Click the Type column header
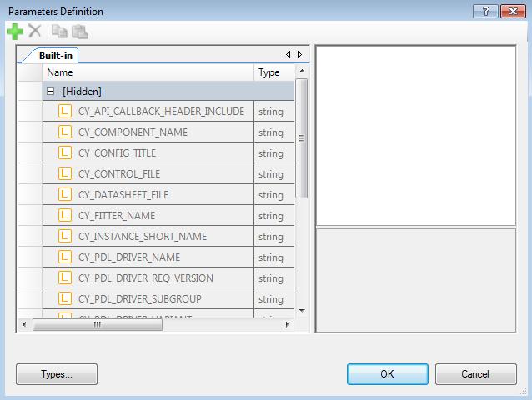 coord(274,72)
